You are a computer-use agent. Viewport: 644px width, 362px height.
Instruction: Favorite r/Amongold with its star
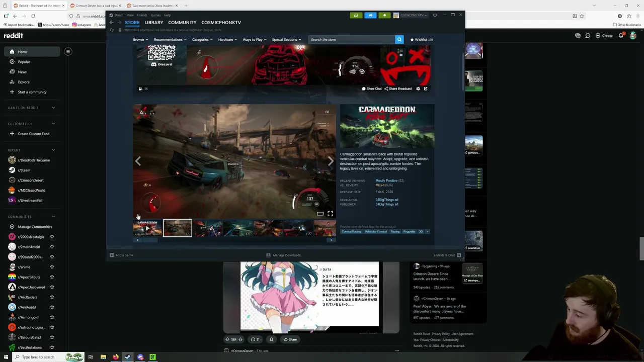coord(52,317)
